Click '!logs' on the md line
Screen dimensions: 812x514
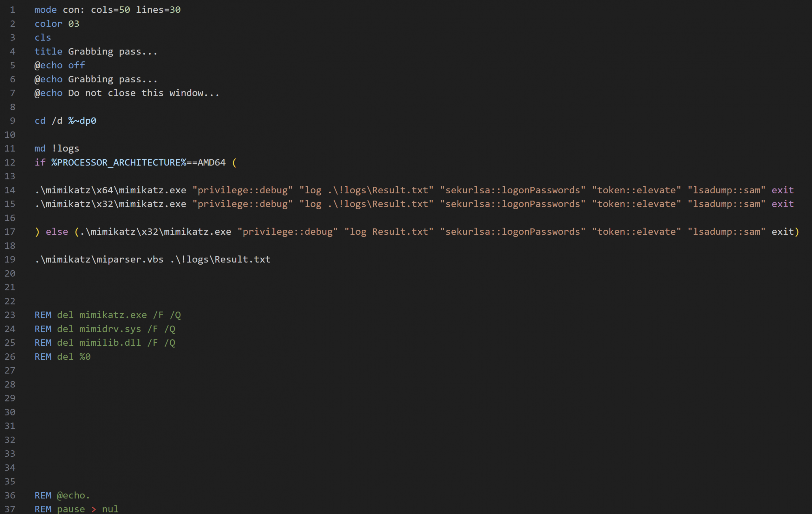65,148
